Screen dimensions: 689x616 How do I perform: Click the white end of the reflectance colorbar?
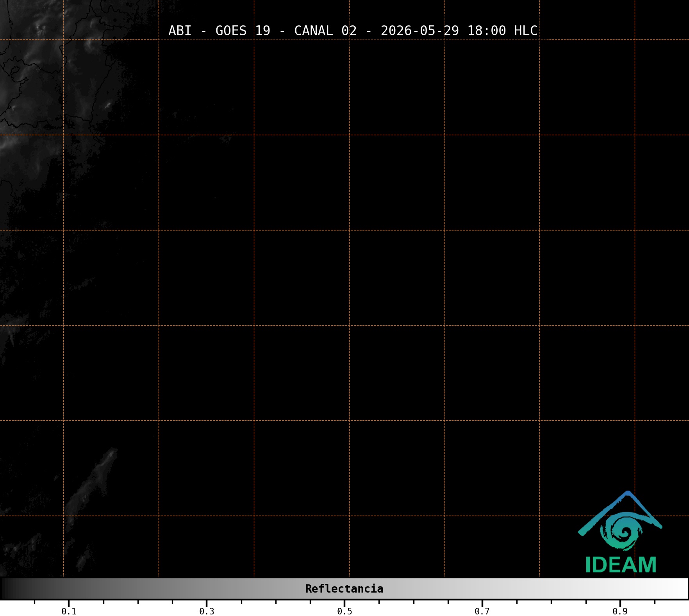pos(680,589)
